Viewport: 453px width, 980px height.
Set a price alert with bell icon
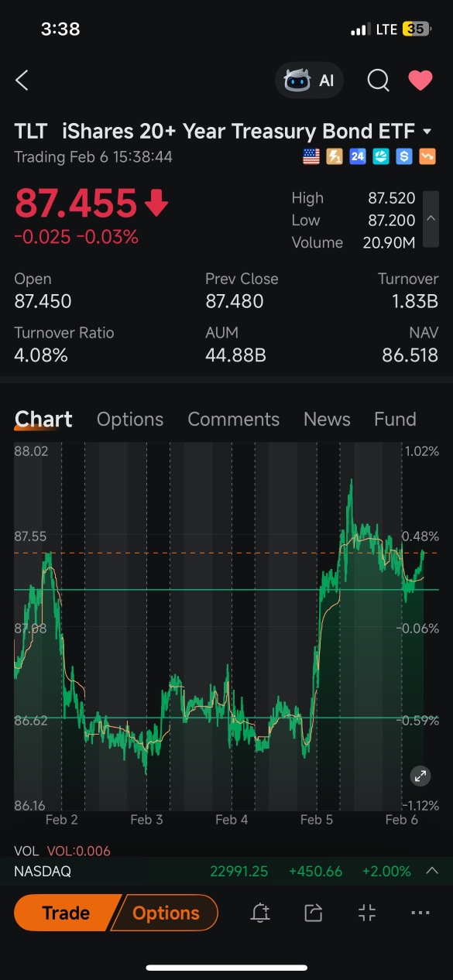pos(260,913)
